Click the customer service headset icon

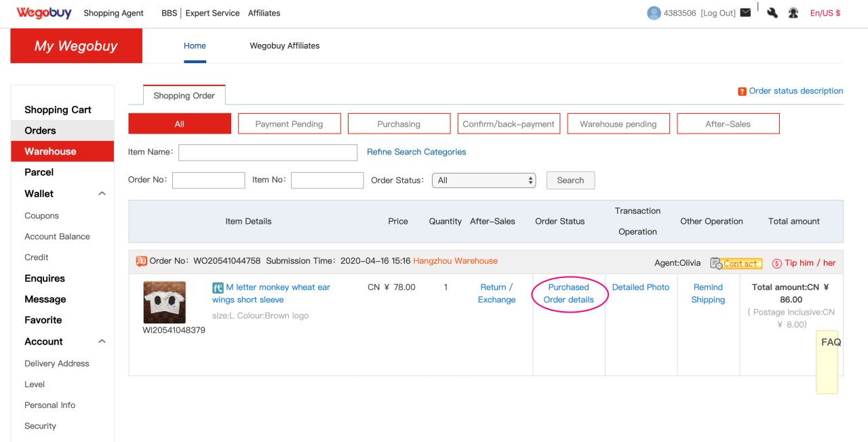coord(793,13)
